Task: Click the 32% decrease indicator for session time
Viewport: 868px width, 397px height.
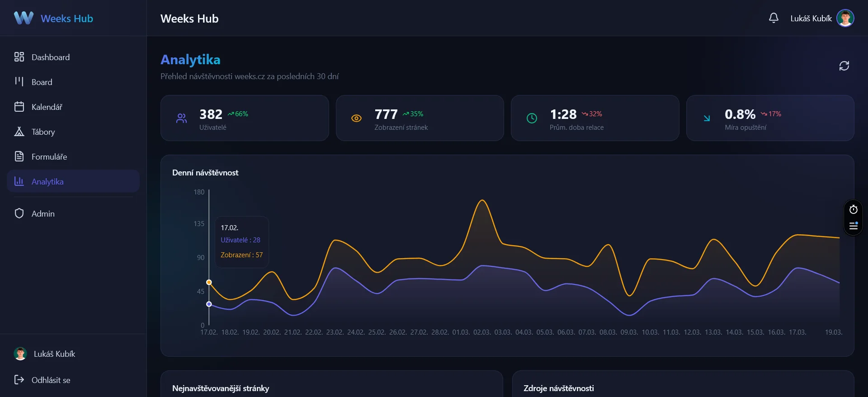Action: tap(592, 114)
